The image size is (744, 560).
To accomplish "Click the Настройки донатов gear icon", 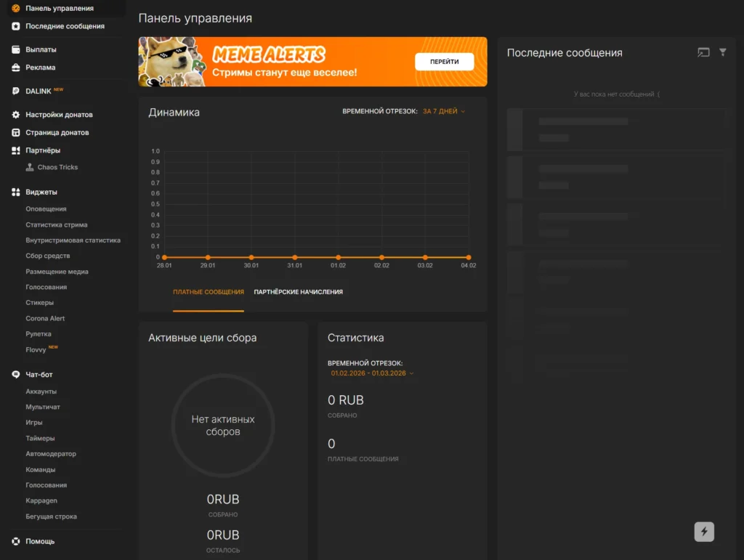I will point(16,115).
